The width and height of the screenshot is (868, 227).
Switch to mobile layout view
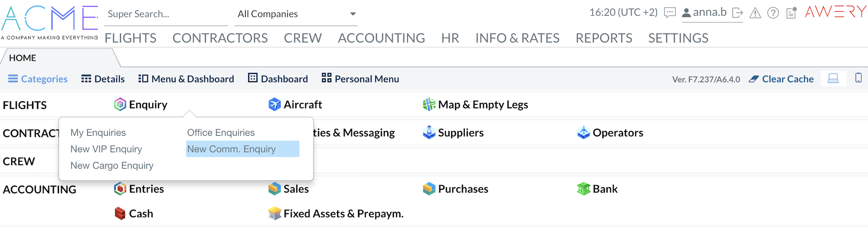click(x=858, y=78)
